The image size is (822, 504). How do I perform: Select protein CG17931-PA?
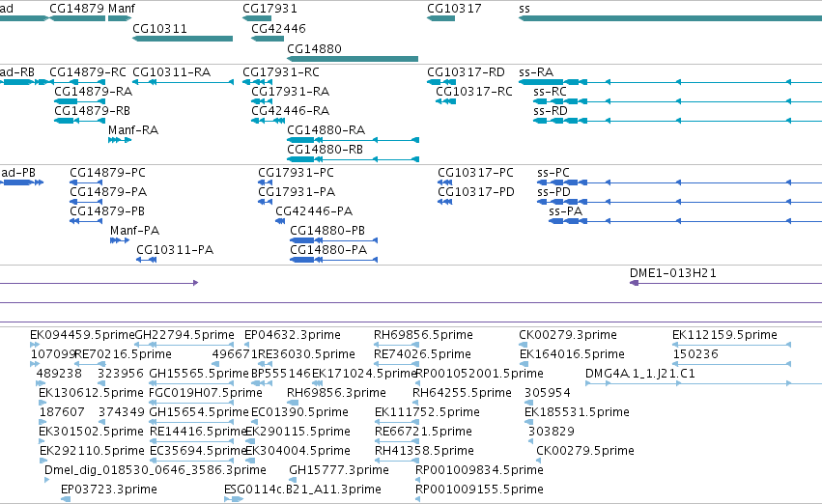(297, 192)
